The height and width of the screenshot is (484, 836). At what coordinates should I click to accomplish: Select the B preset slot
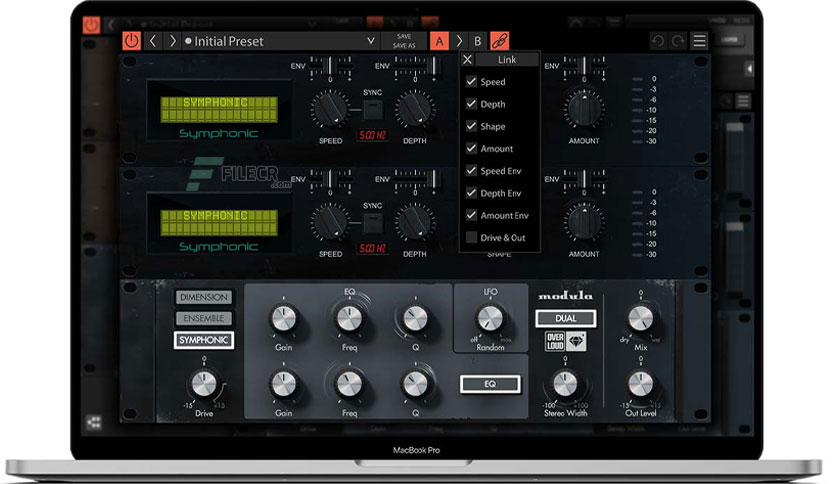tap(478, 41)
